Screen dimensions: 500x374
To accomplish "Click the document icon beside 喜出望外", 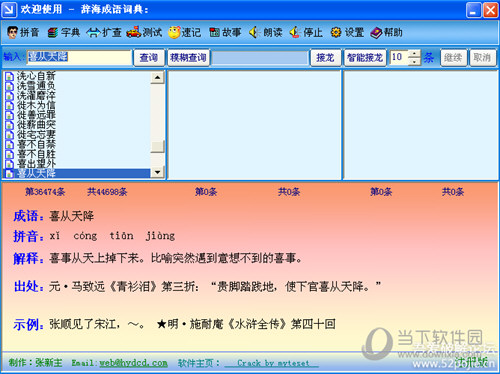I will coord(9,164).
